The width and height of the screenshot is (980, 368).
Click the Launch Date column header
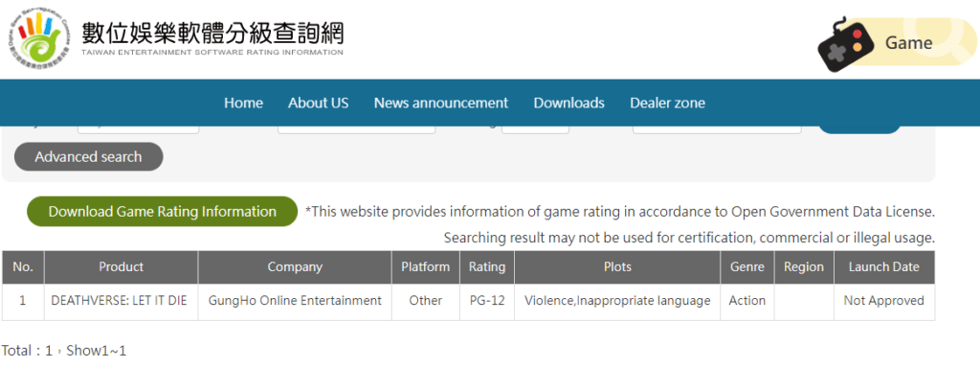click(x=883, y=267)
